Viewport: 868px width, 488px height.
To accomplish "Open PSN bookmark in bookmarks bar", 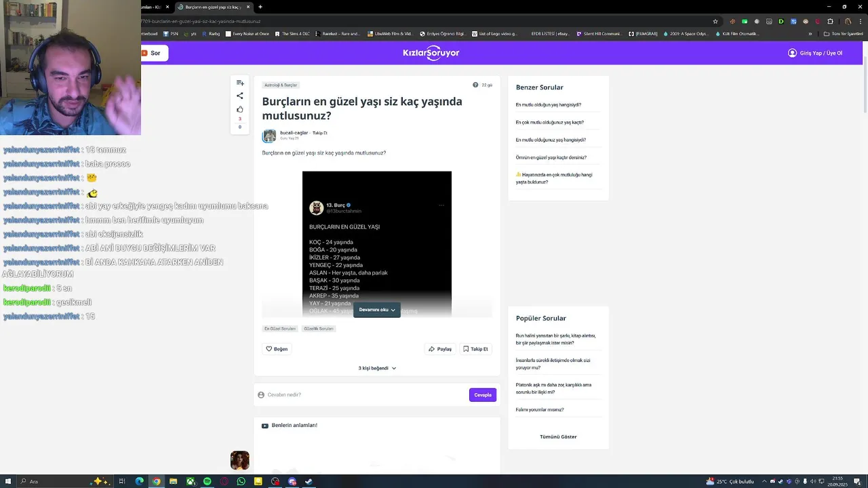I will [171, 34].
